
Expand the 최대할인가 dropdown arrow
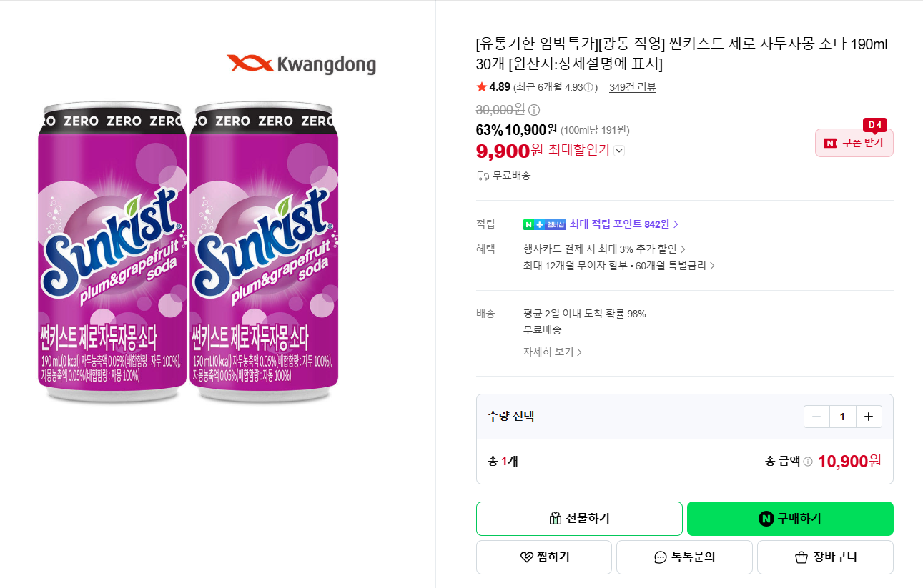[x=619, y=151]
